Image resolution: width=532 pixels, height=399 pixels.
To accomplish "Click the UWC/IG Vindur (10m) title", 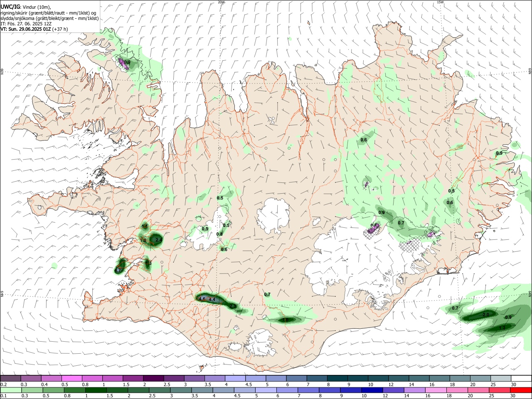I will (x=26, y=7).
